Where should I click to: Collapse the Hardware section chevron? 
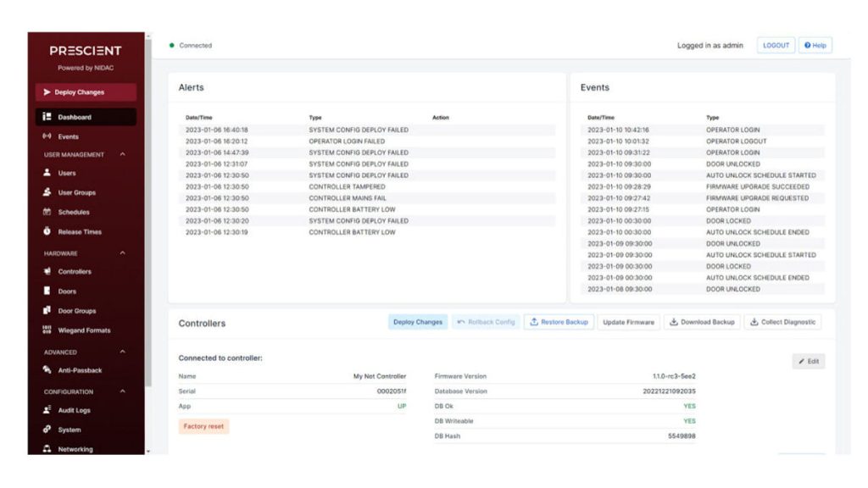click(x=123, y=252)
